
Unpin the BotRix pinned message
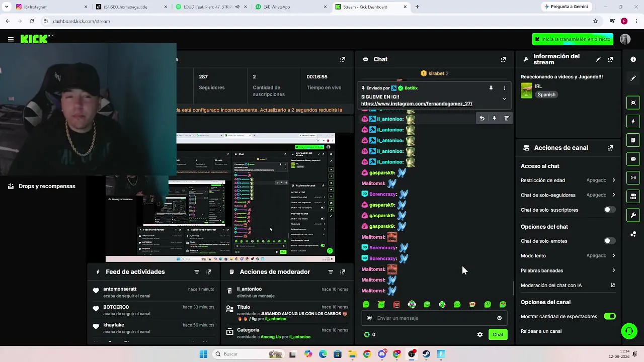[491, 88]
